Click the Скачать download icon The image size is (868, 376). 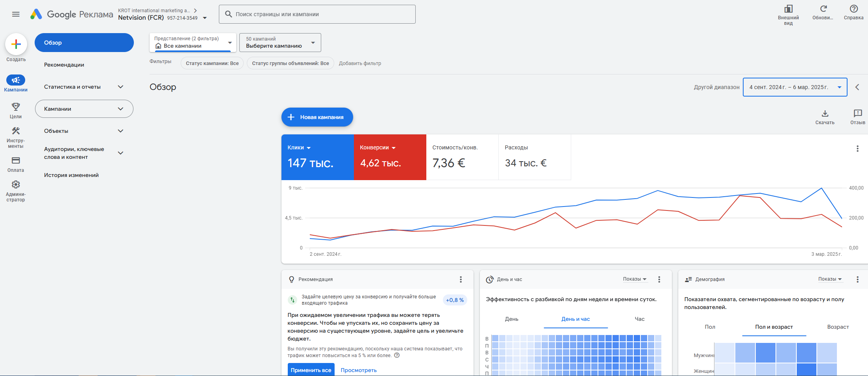[x=825, y=114]
